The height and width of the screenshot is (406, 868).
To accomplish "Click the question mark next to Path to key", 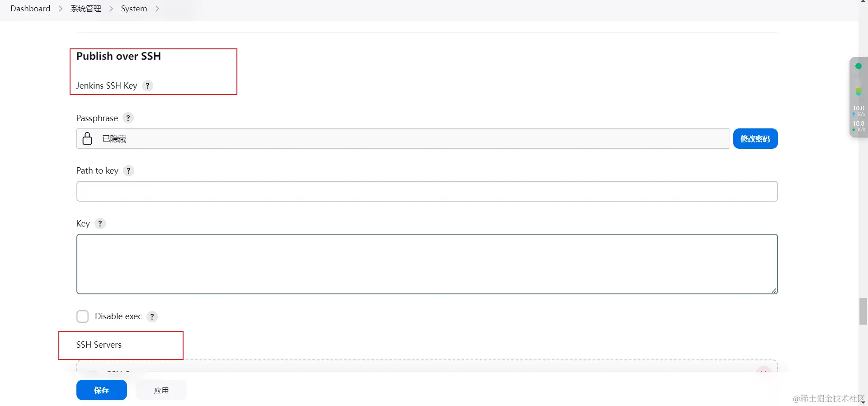I will tap(129, 171).
